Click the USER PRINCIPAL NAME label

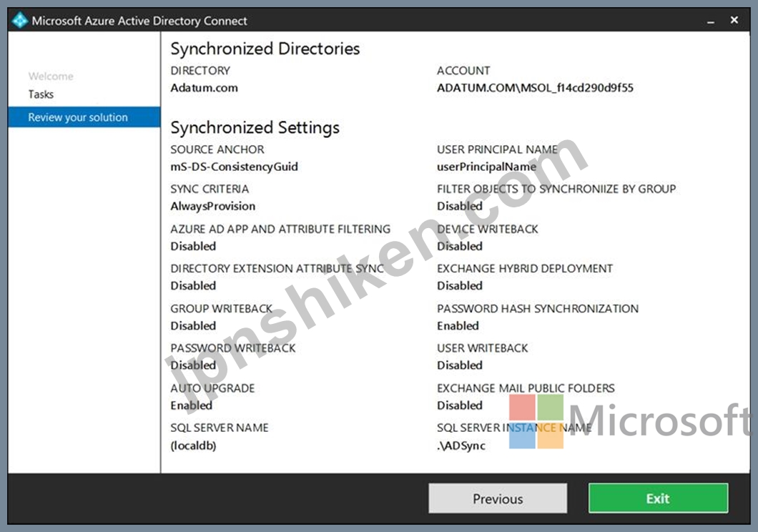click(497, 149)
